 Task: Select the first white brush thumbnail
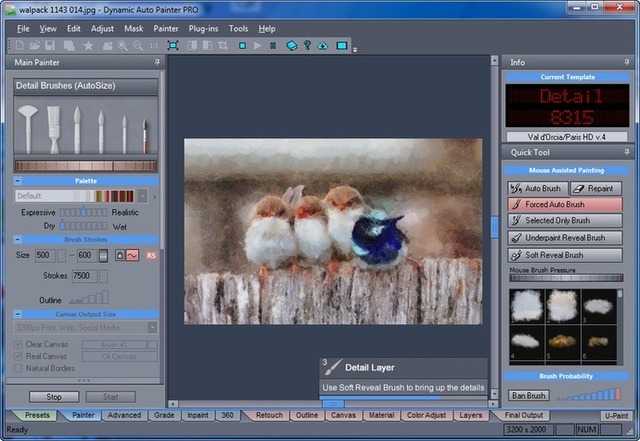[524, 305]
